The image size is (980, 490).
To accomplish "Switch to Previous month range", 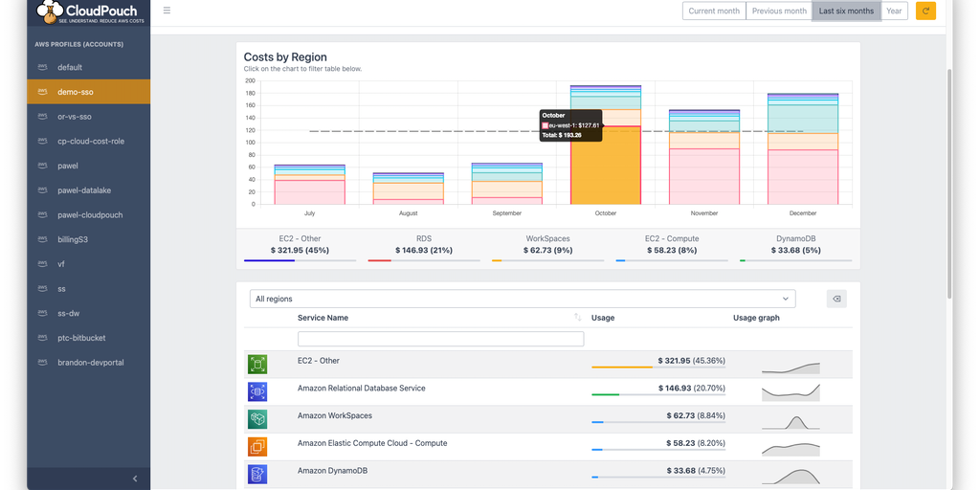I will coord(778,11).
